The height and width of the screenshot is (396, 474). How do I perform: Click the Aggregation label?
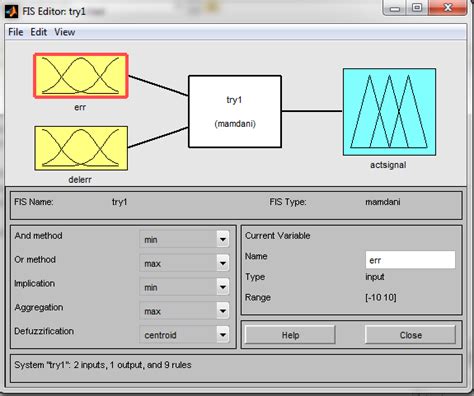pos(39,307)
